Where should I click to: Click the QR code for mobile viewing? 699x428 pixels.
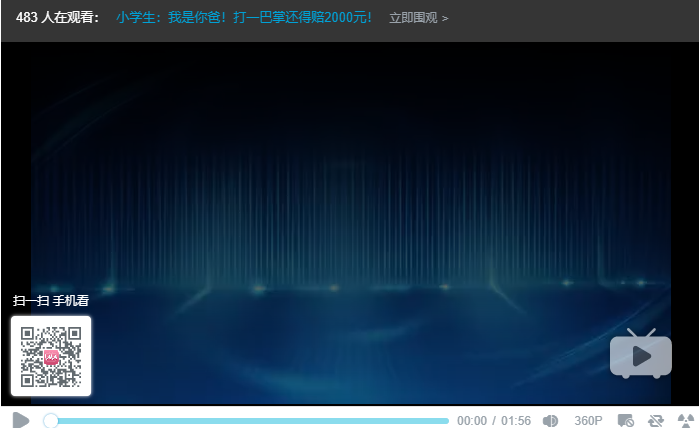point(51,356)
